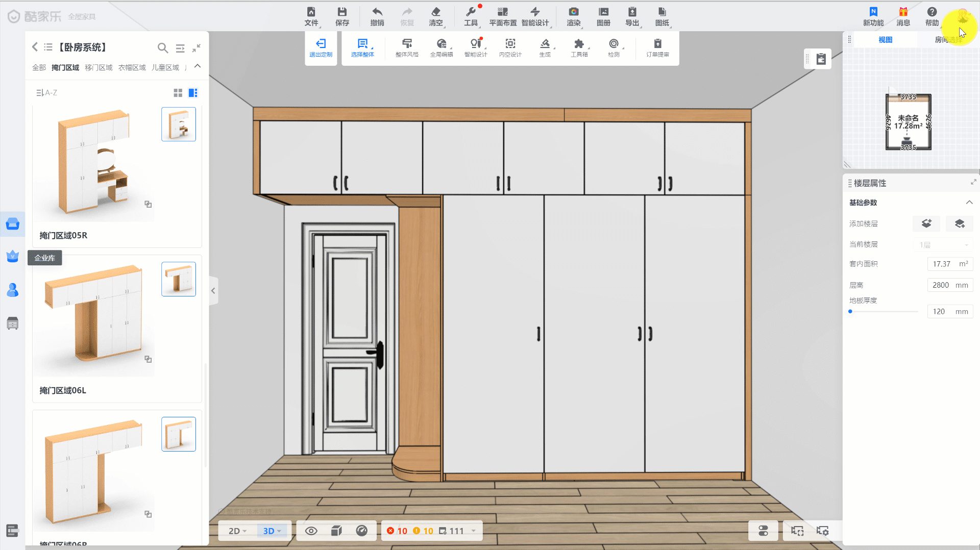Image resolution: width=980 pixels, height=550 pixels.
Task: Click the search icon in 卧房系统 panel
Action: (162, 47)
